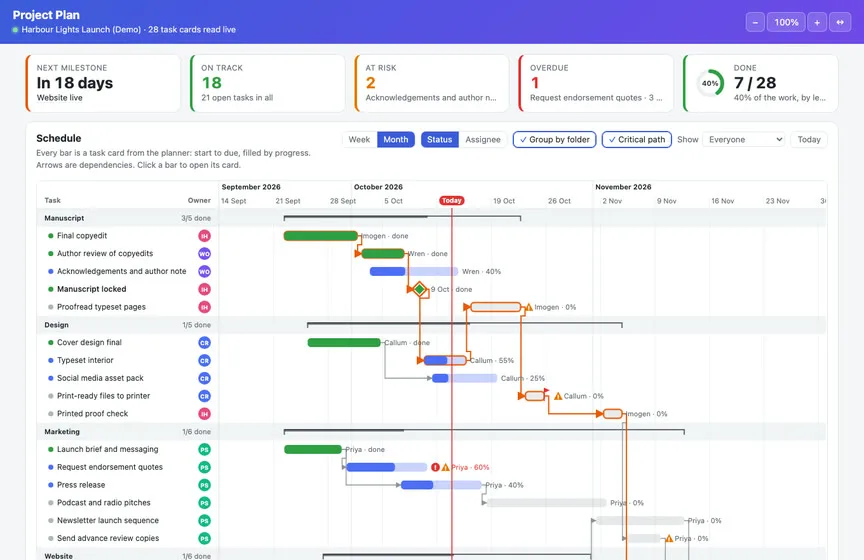Open the Podcast and radio pitches grey bar
Image resolution: width=864 pixels, height=560 pixels.
tap(547, 503)
